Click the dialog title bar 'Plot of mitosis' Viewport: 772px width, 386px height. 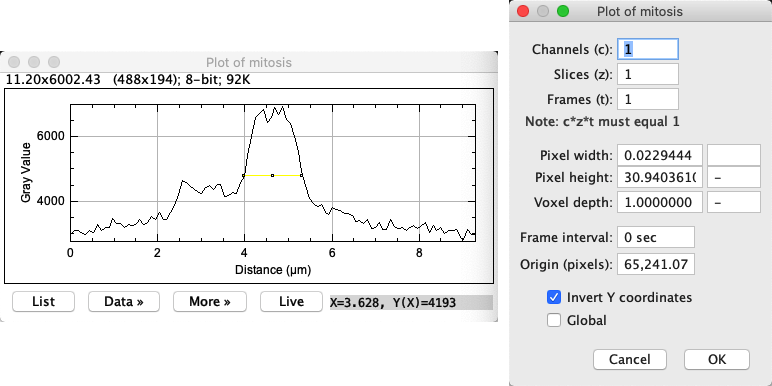640,11
